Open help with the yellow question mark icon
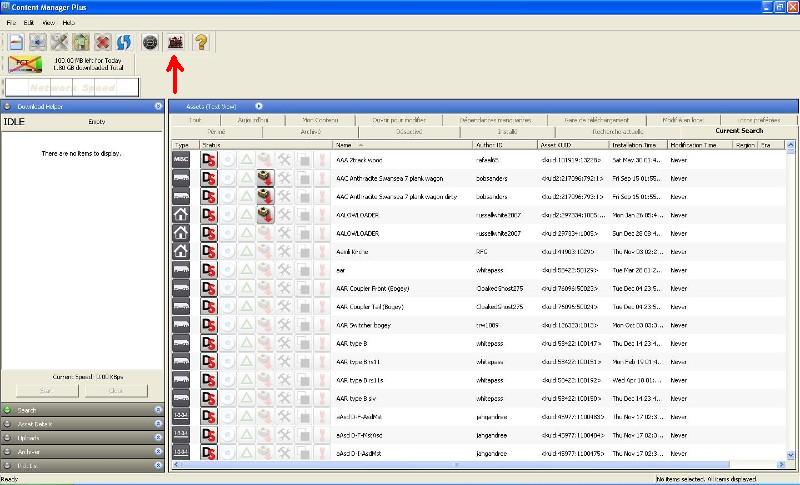The image size is (800, 485). pos(201,42)
